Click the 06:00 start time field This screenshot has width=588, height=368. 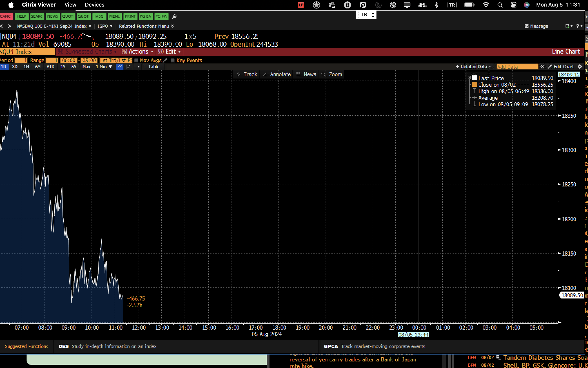click(x=69, y=60)
